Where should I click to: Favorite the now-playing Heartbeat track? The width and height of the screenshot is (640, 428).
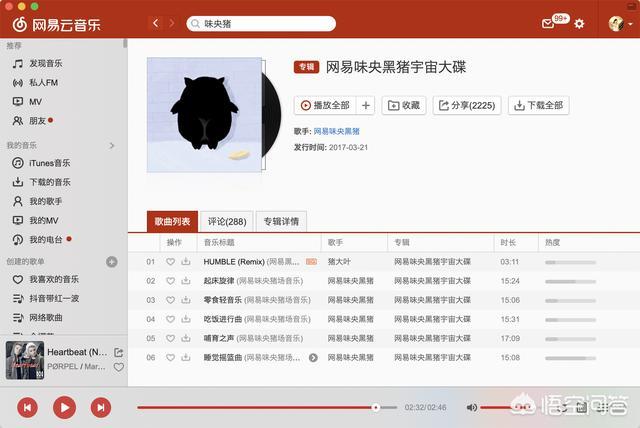[119, 367]
